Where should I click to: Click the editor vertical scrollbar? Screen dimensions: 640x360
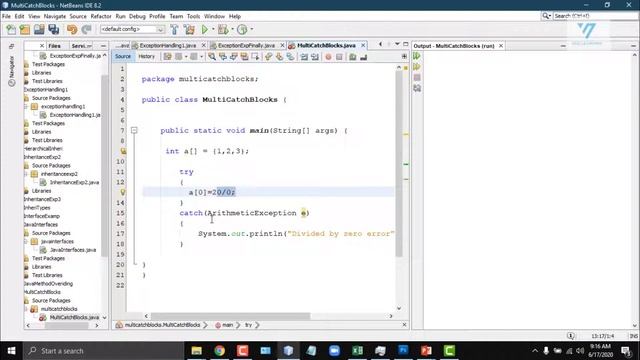pyautogui.click(x=399, y=164)
